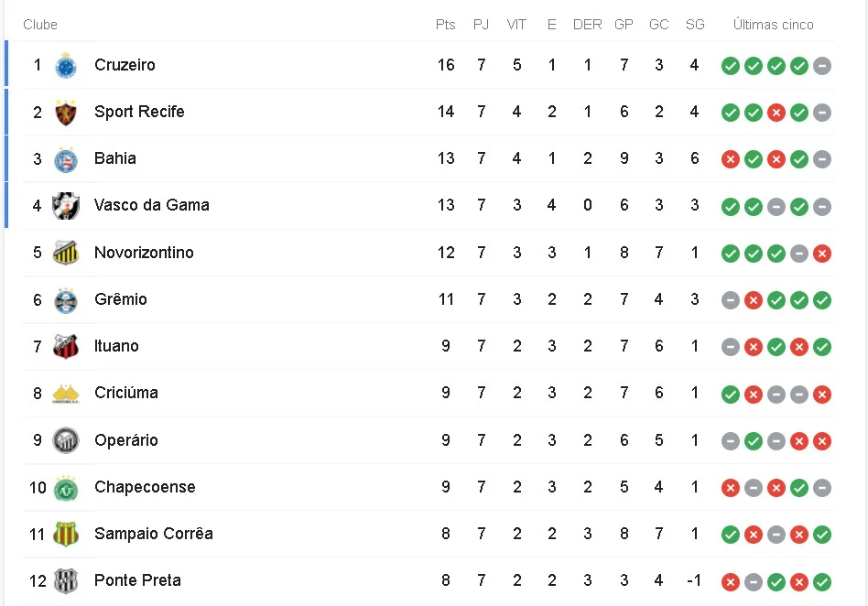This screenshot has height=606, width=868.
Task: Select the SG column header
Action: [695, 25]
